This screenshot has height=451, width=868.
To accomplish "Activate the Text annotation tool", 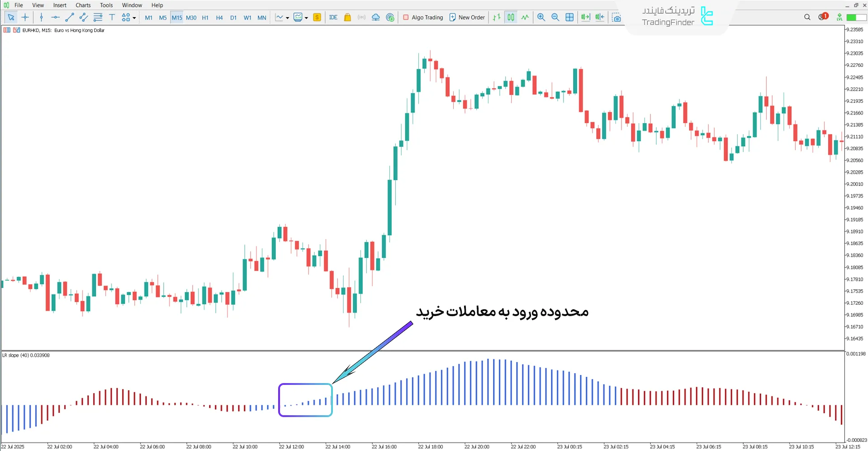I will click(x=112, y=17).
